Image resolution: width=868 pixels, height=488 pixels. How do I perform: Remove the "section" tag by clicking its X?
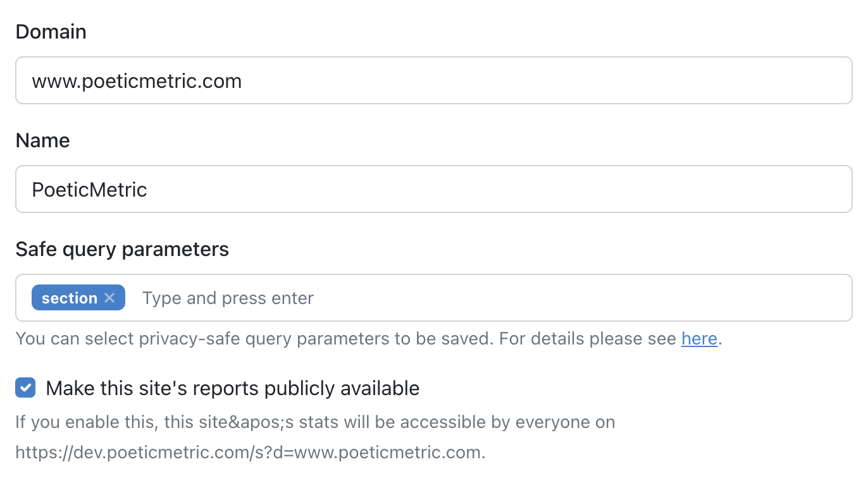(x=109, y=297)
